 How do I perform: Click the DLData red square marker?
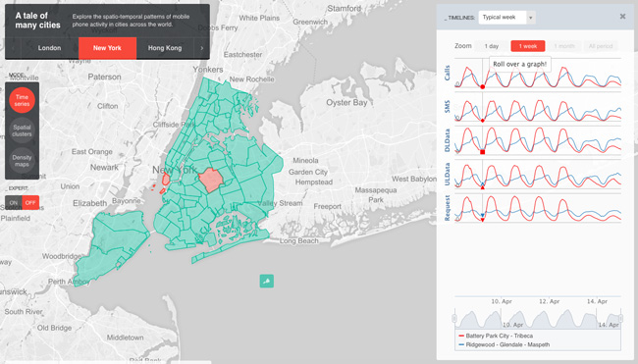tap(483, 152)
